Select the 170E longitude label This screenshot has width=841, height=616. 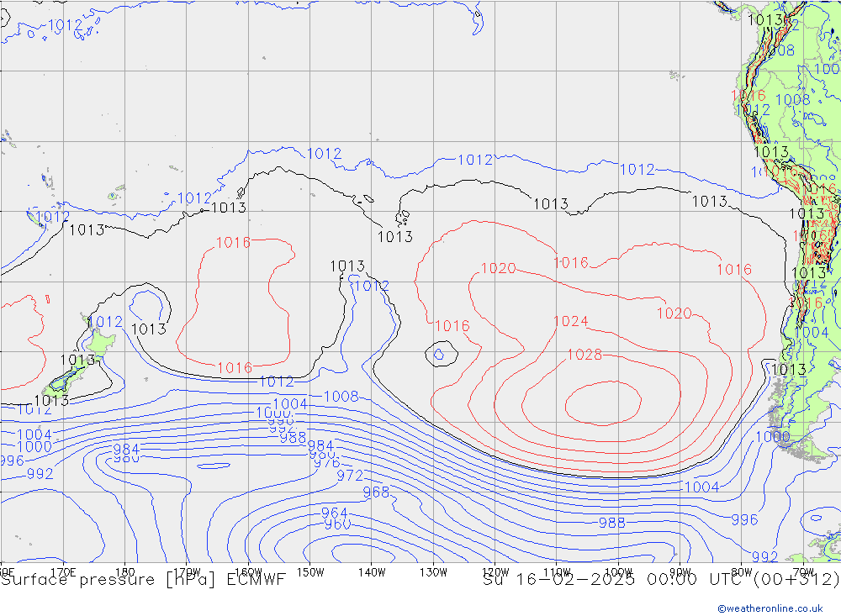(x=63, y=572)
